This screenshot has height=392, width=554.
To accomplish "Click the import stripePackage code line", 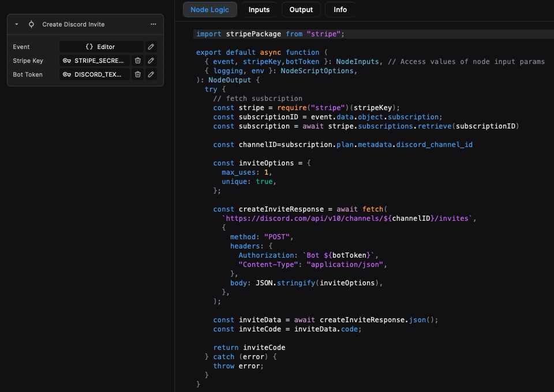I will 270,34.
